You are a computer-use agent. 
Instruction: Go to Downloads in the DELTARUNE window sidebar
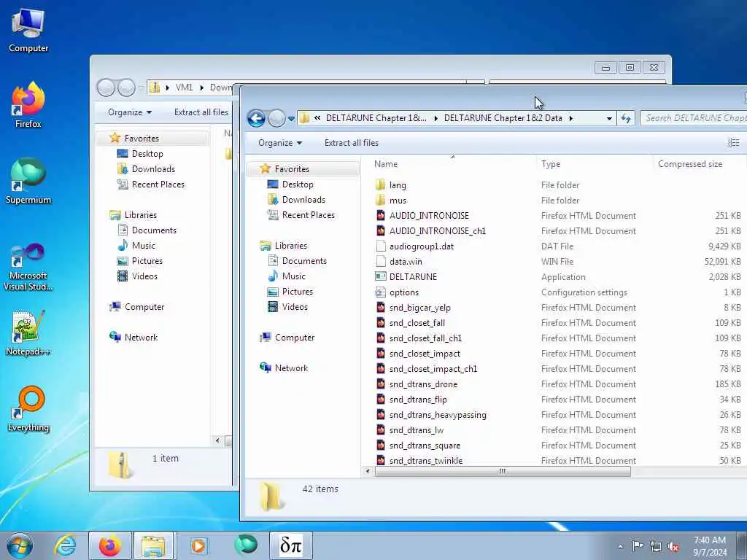(x=303, y=200)
